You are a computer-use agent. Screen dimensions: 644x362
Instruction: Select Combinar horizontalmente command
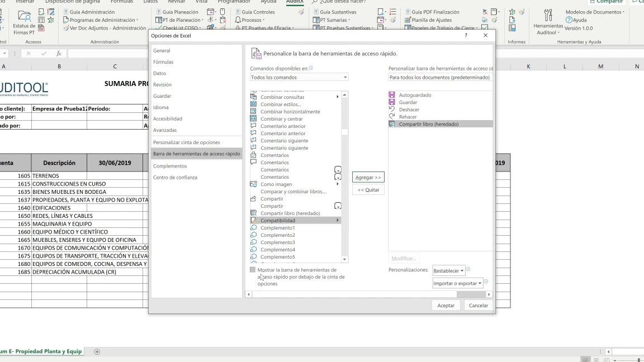pyautogui.click(x=295, y=112)
